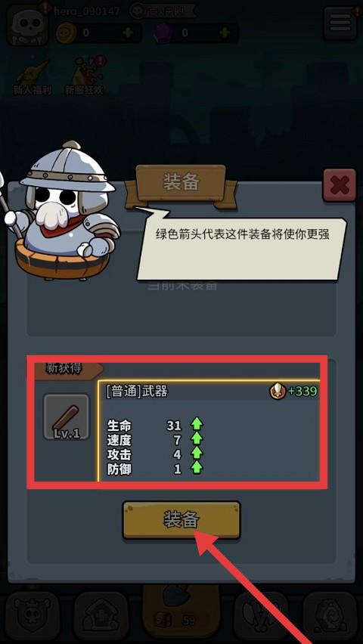Open the hamburger menu icon
The height and width of the screenshot is (644, 363).
pyautogui.click(x=340, y=24)
